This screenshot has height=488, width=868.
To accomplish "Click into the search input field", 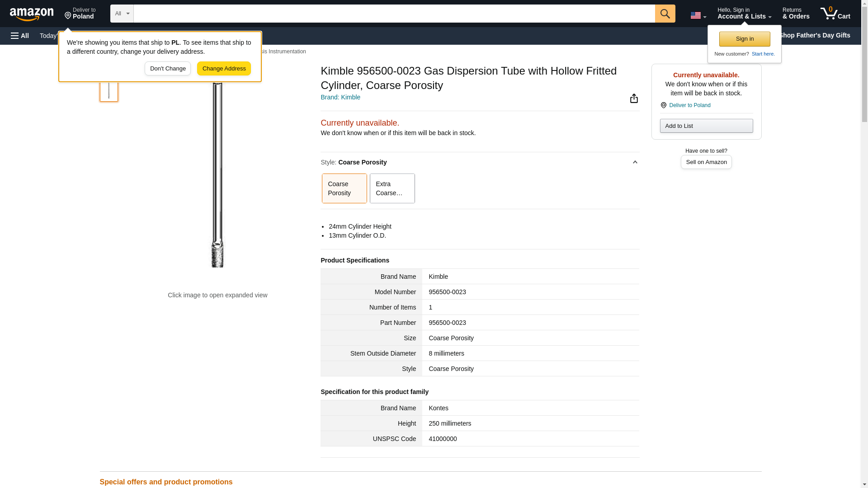I will [394, 14].
